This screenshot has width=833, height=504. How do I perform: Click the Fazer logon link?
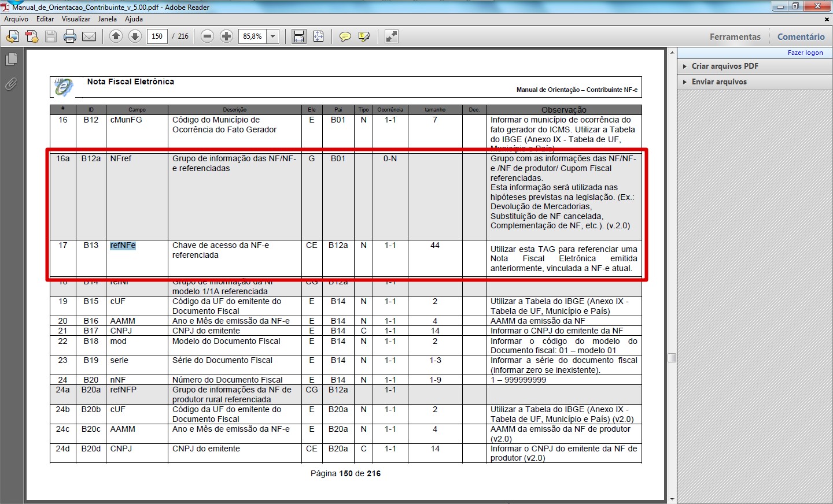click(805, 53)
